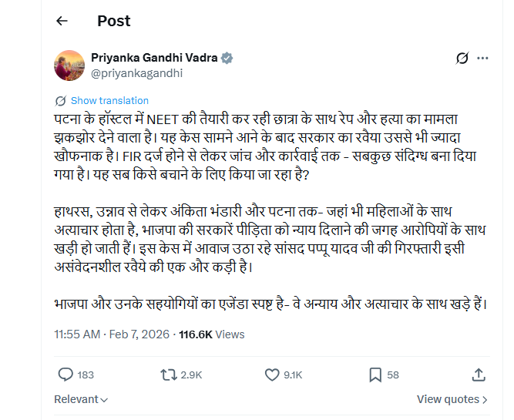This screenshot has height=420, width=514.
Task: Click the blue verified badge
Action: (x=227, y=59)
